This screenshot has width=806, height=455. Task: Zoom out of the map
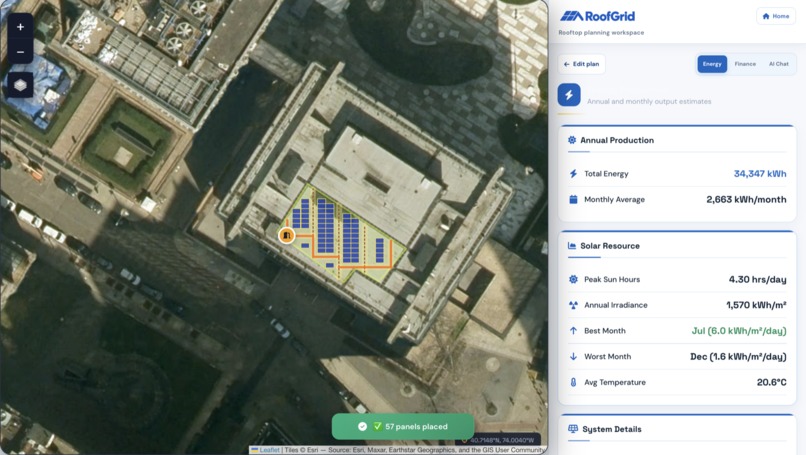pyautogui.click(x=20, y=51)
